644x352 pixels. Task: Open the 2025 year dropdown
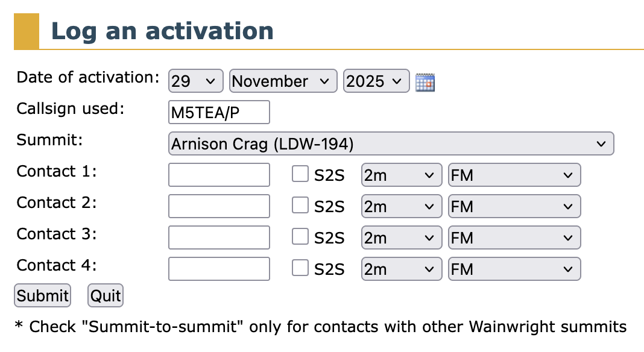(376, 81)
